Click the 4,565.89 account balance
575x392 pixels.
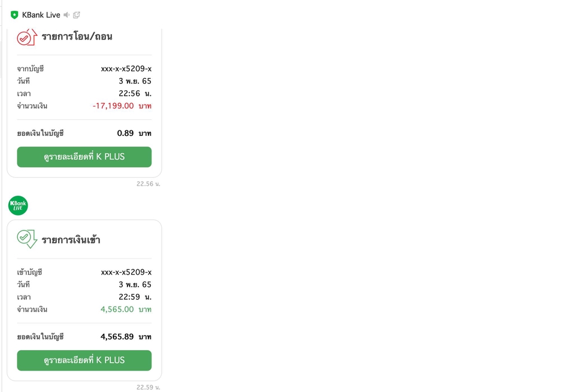pyautogui.click(x=117, y=336)
